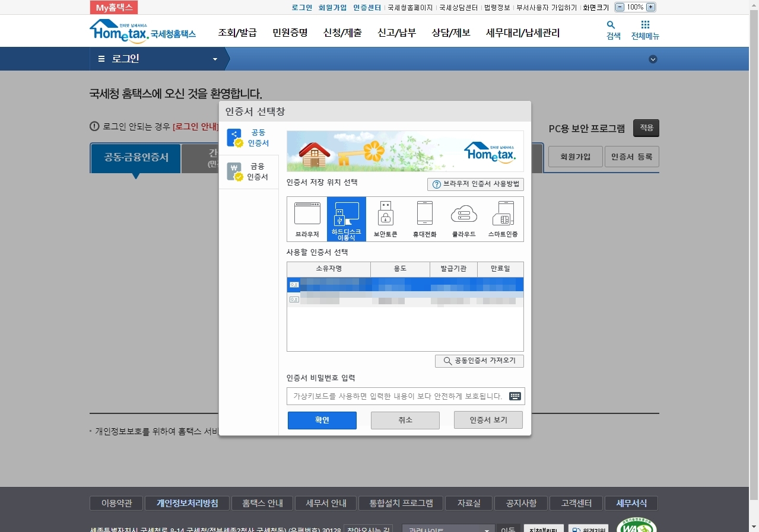Click the 회원가입 link in top bar
The width and height of the screenshot is (759, 532).
click(332, 8)
